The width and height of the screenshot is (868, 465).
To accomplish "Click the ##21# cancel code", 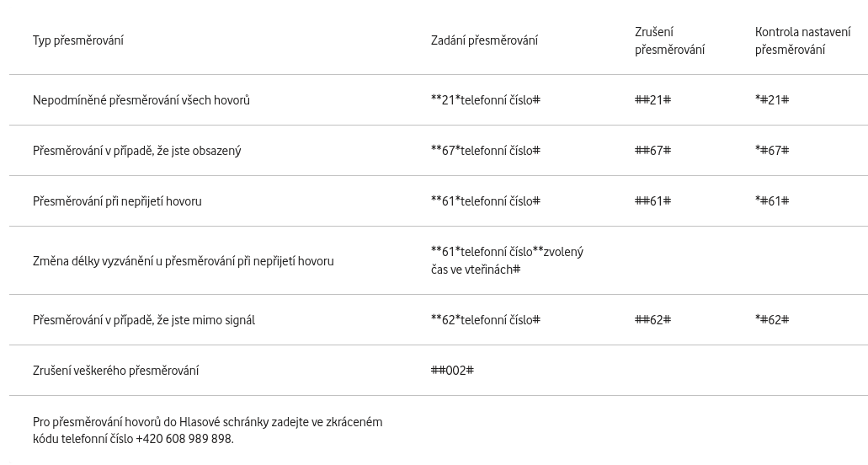I will pyautogui.click(x=652, y=100).
